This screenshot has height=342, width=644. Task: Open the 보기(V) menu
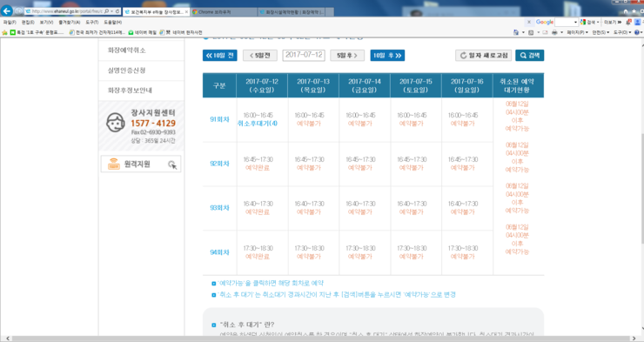coord(46,22)
